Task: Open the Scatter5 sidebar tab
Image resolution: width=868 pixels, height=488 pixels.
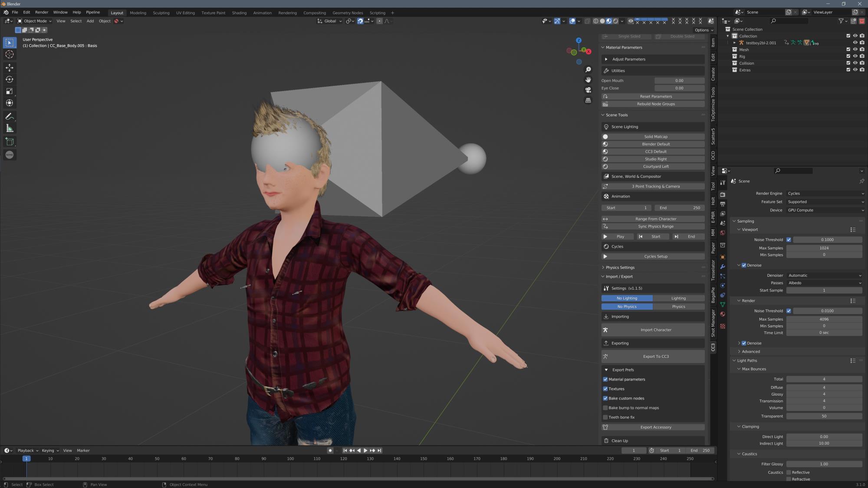Action: 713,136
